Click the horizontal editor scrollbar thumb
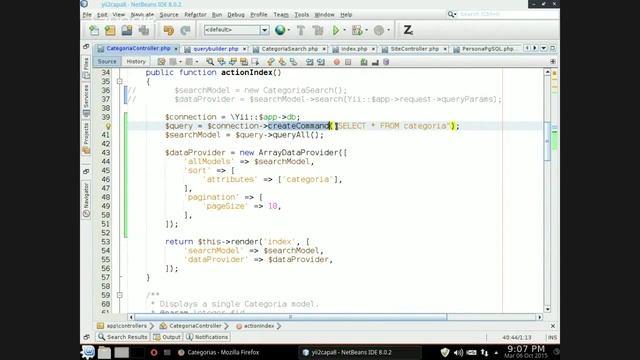Viewport: 640px width, 360px height. [290, 317]
